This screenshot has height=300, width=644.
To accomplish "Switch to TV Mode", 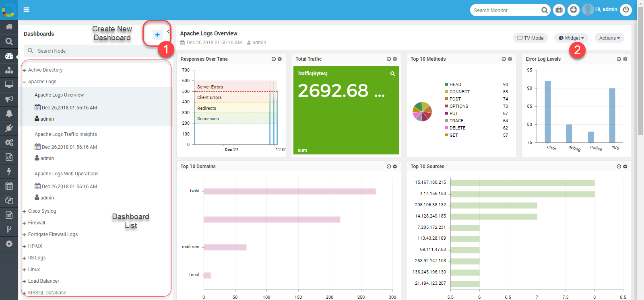I will pos(530,38).
